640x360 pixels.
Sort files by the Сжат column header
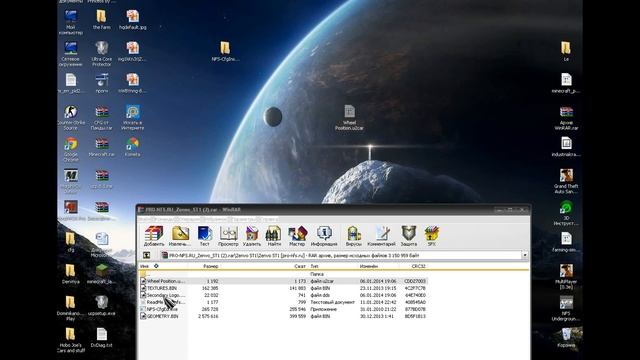click(x=300, y=266)
